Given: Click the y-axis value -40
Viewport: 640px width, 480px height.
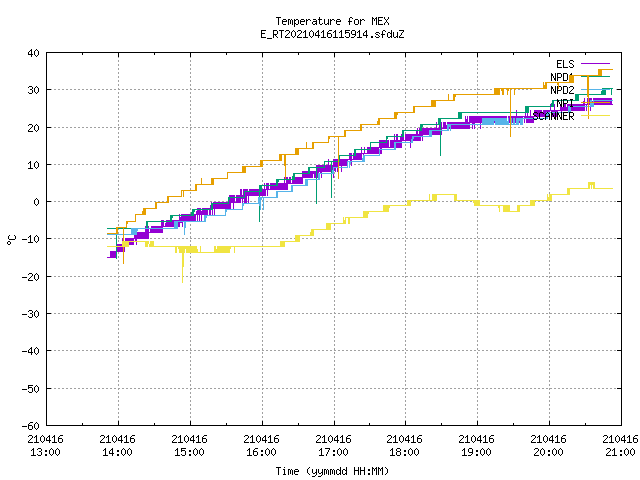Looking at the screenshot, I should click(31, 351).
